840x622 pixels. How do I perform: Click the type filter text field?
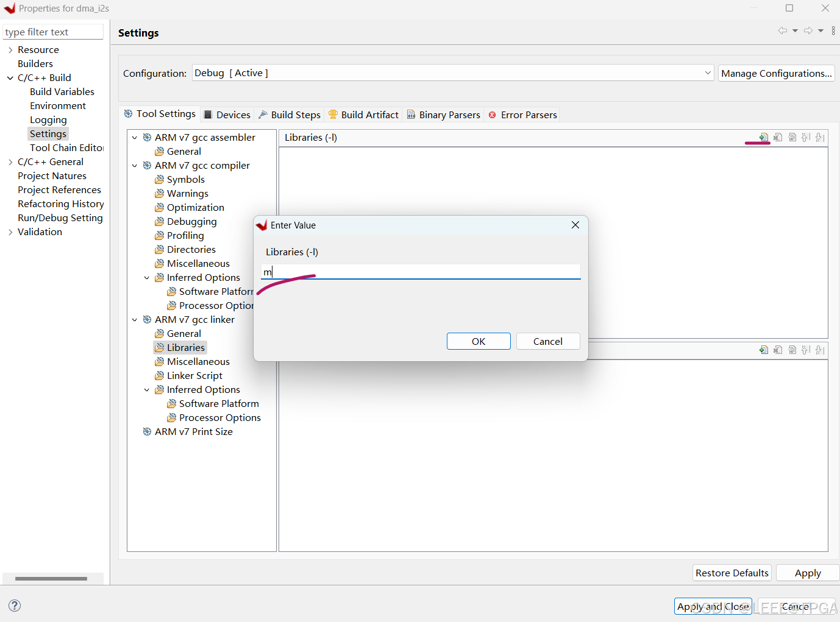53,32
